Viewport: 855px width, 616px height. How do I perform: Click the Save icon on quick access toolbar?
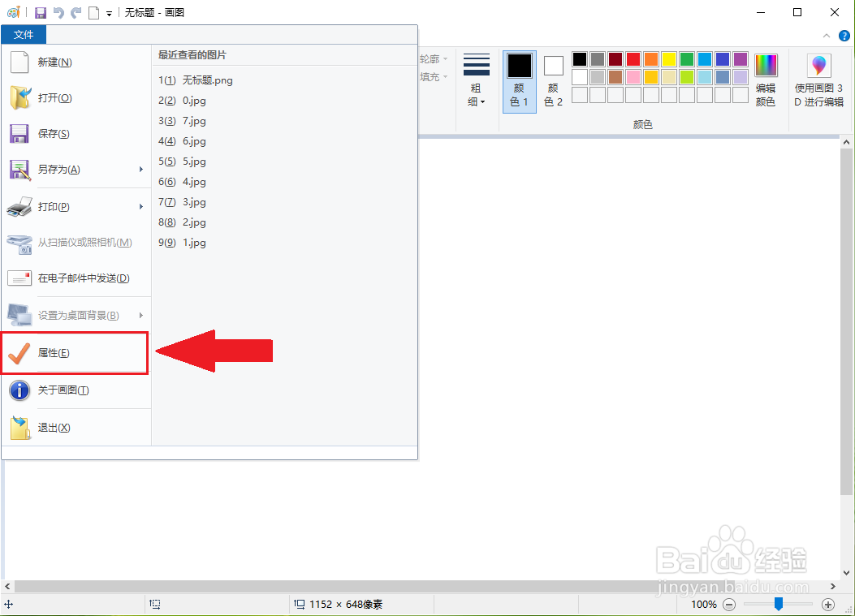coord(39,12)
